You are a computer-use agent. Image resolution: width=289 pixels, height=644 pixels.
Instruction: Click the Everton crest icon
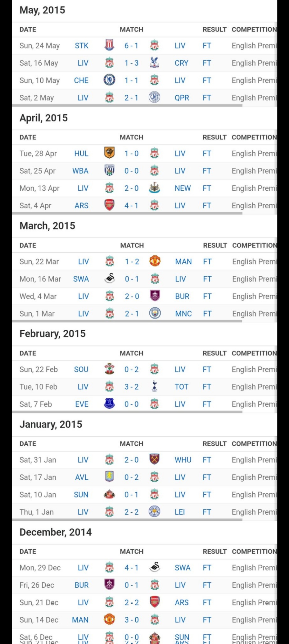tap(109, 404)
